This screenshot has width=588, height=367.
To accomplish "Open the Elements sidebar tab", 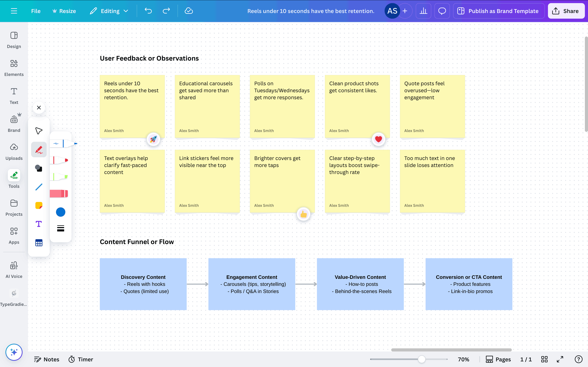I will (x=14, y=68).
